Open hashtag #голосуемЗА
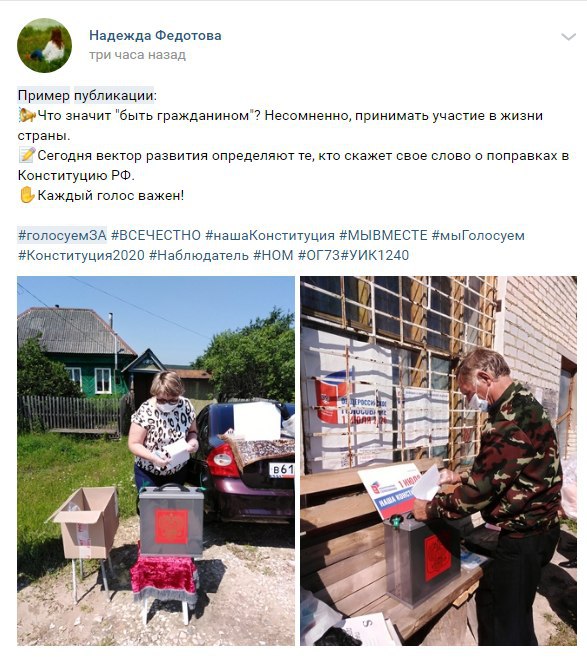This screenshot has height=658, width=587. click(x=62, y=235)
